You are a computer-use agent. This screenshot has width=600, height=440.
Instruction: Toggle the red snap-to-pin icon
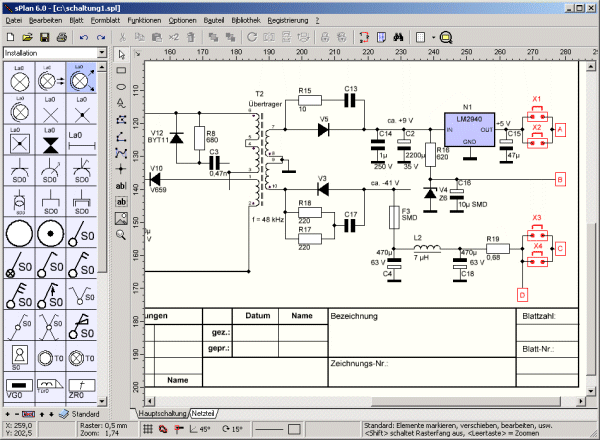179,429
